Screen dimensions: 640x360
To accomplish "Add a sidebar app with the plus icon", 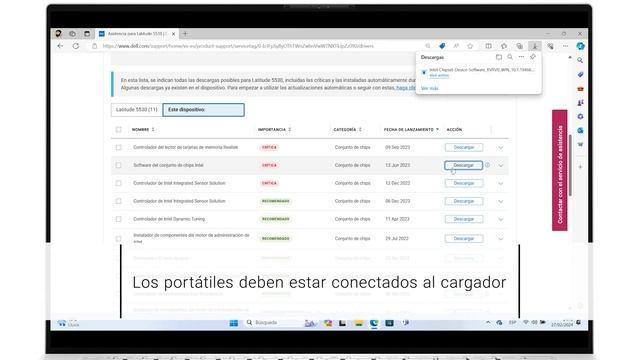I will [580, 167].
